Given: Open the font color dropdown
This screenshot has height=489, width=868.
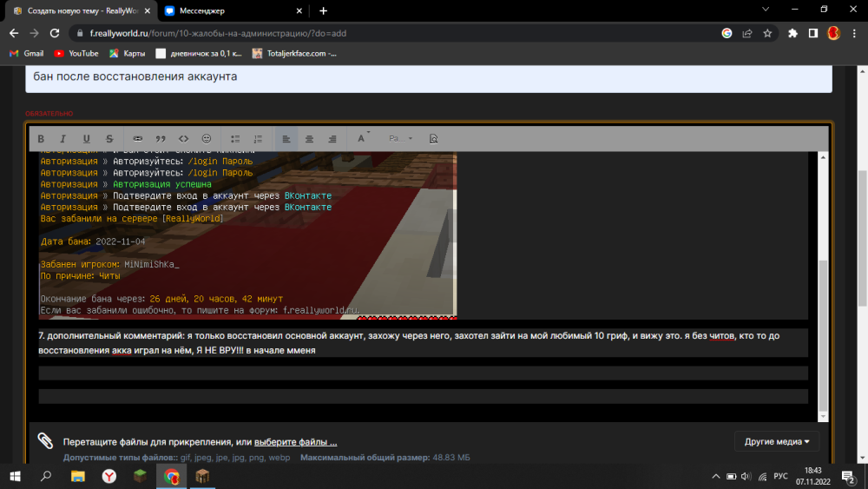Looking at the screenshot, I should pyautogui.click(x=363, y=138).
